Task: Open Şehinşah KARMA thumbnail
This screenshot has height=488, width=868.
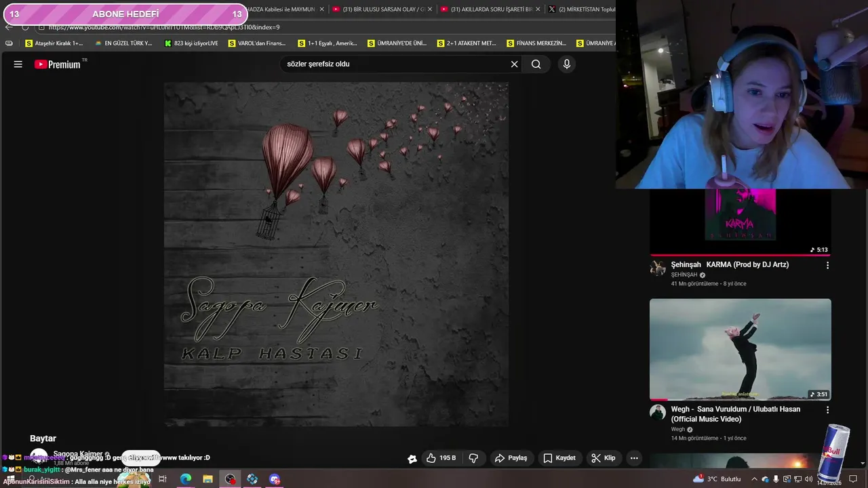Action: pyautogui.click(x=740, y=222)
